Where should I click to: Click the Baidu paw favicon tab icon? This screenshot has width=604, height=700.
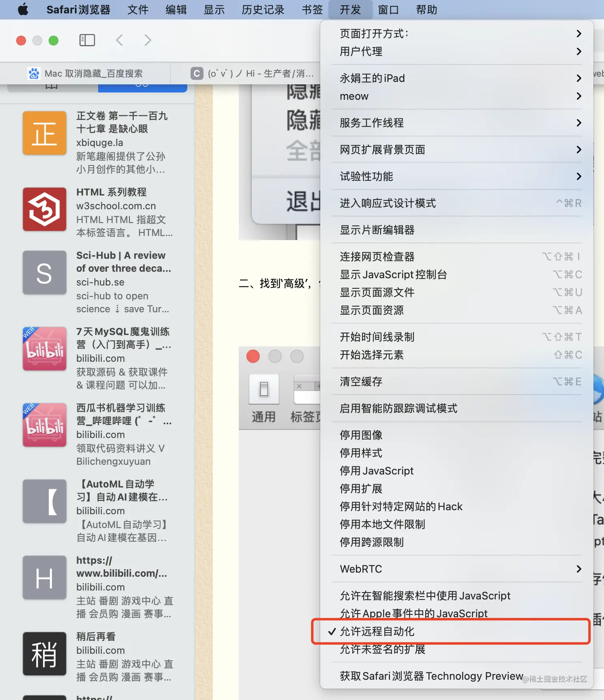click(x=34, y=73)
